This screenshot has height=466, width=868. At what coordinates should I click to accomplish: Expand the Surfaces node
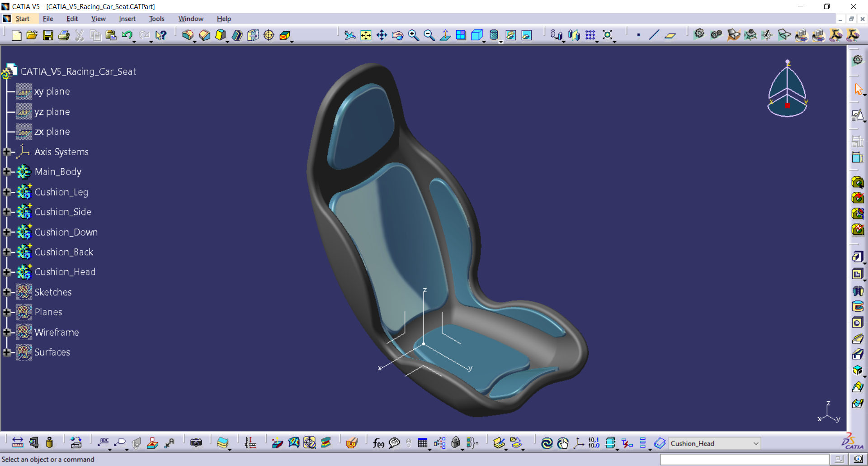pos(7,352)
